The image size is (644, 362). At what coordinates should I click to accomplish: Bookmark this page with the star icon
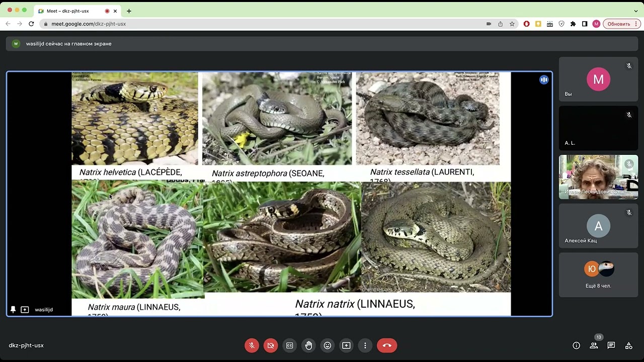(512, 24)
